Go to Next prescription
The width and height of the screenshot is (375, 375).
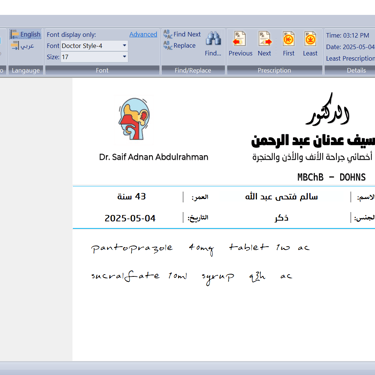(264, 44)
